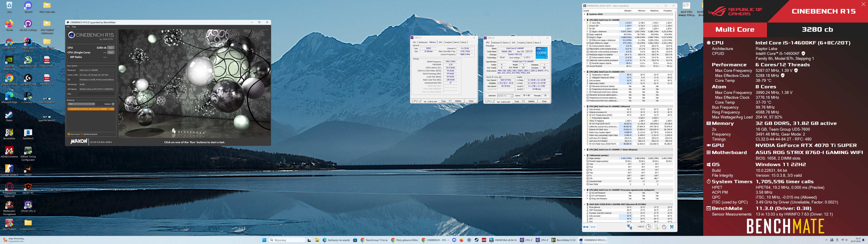Open GeForce Experience desktop icon
This screenshot has height=244, width=868.
[9, 63]
